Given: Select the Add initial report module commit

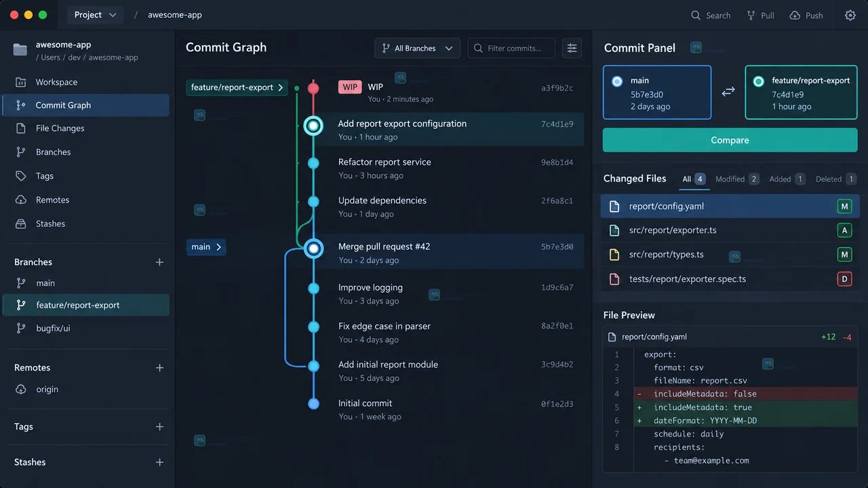Looking at the screenshot, I should point(448,371).
